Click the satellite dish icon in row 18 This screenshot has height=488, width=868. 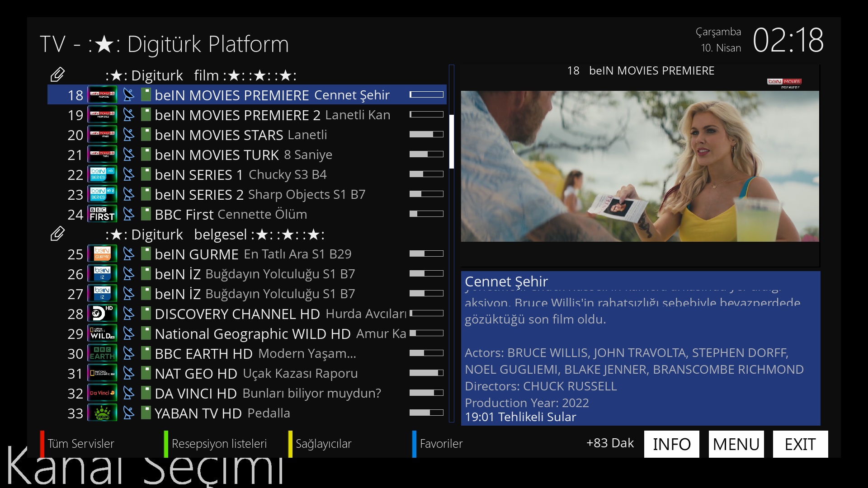(x=129, y=95)
